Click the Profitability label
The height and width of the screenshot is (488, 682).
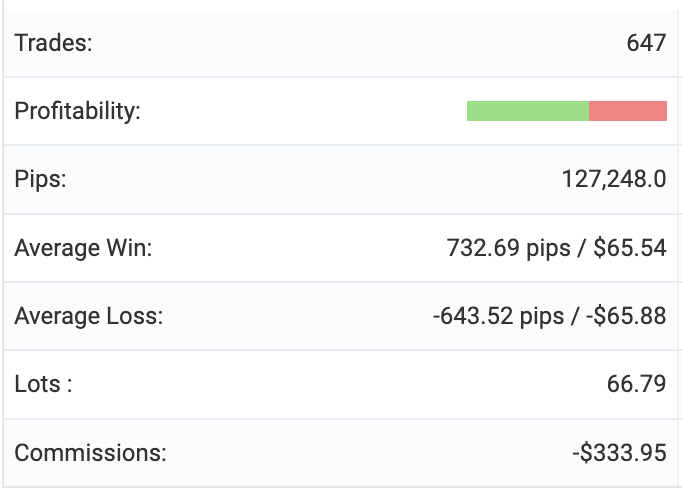pyautogui.click(x=77, y=111)
